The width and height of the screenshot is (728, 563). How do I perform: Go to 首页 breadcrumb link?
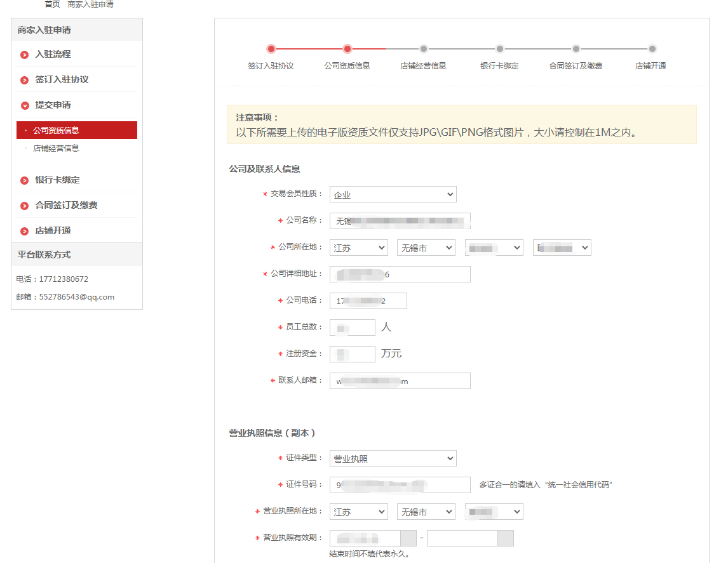(52, 4)
